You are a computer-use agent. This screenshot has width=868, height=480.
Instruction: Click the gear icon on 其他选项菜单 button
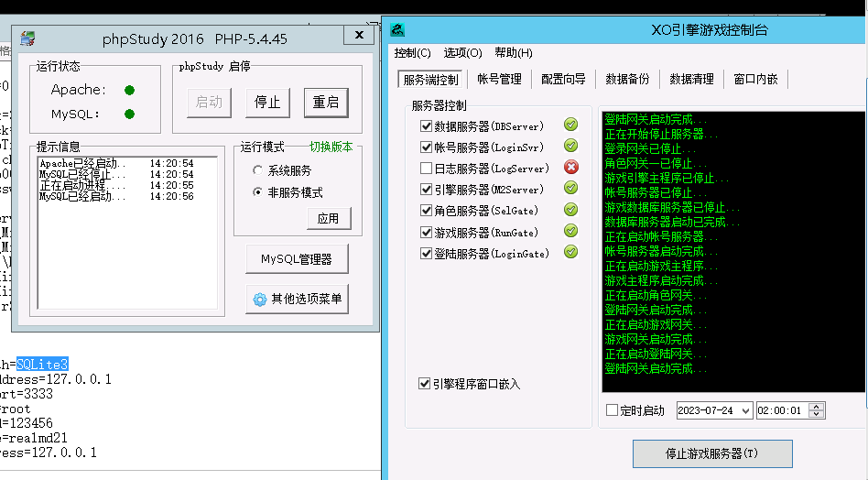click(x=260, y=300)
